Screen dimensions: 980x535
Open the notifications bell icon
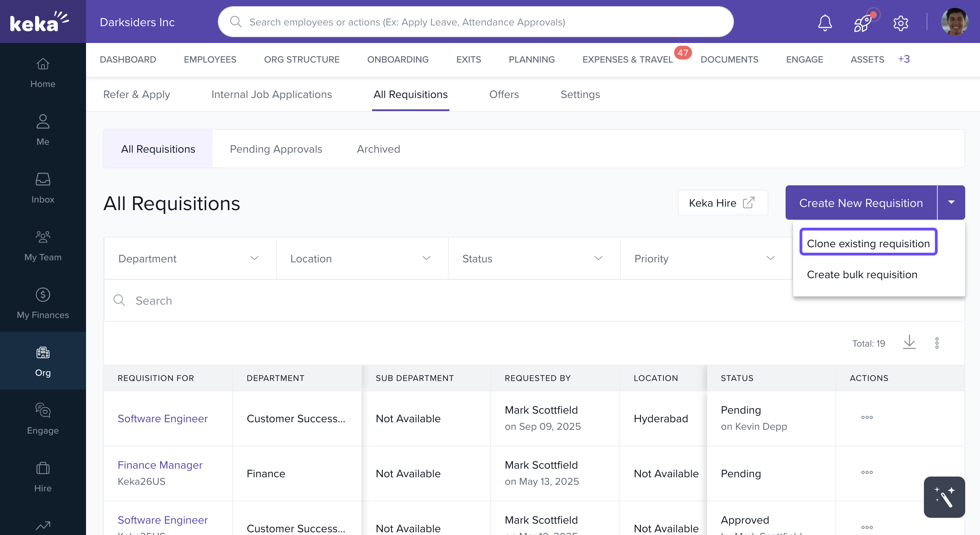(x=825, y=22)
